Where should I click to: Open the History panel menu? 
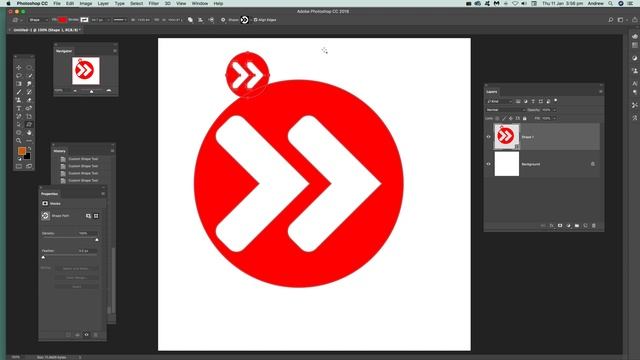pyautogui.click(x=112, y=151)
